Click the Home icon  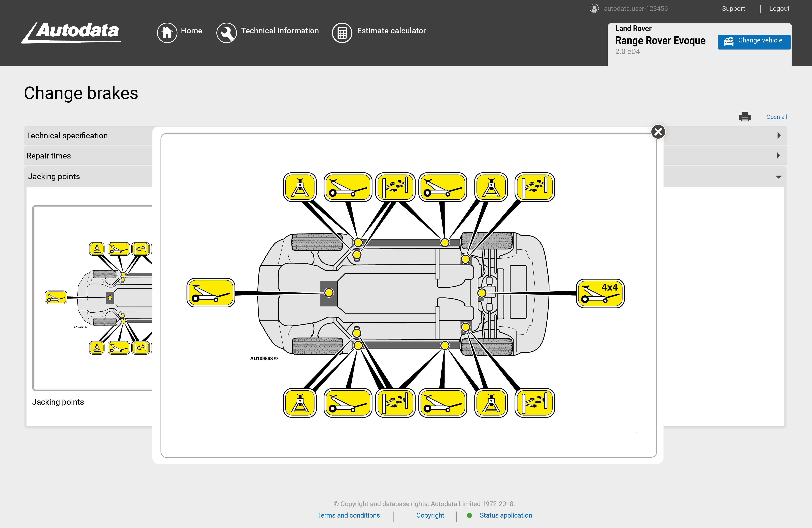coord(167,32)
